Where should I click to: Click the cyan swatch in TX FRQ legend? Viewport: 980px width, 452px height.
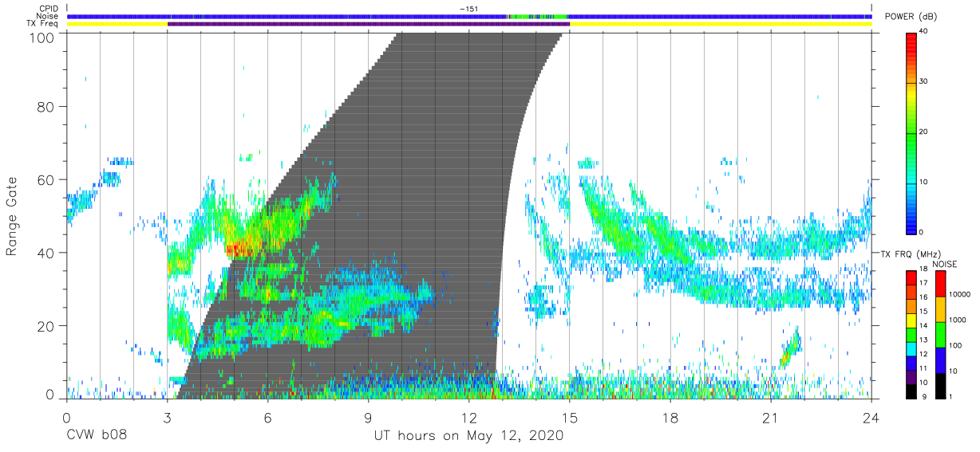(911, 349)
